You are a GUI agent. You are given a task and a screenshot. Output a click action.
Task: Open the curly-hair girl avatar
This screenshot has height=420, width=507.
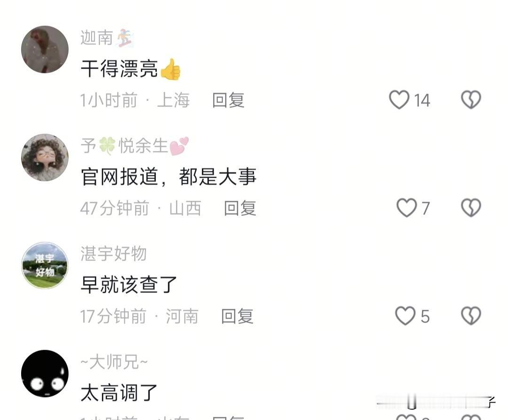click(45, 157)
